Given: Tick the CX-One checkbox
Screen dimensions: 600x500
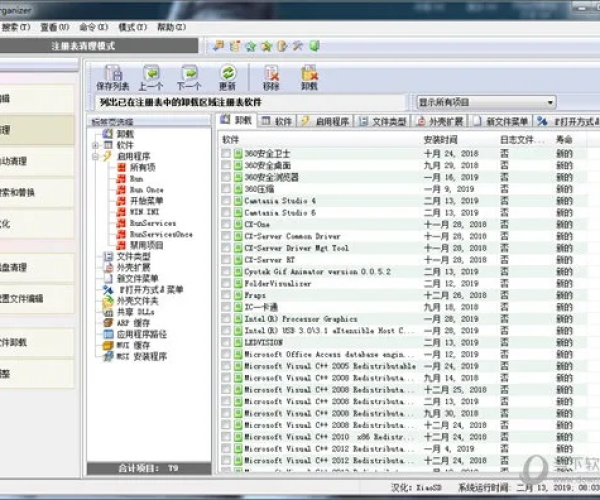Looking at the screenshot, I should click(226, 224).
